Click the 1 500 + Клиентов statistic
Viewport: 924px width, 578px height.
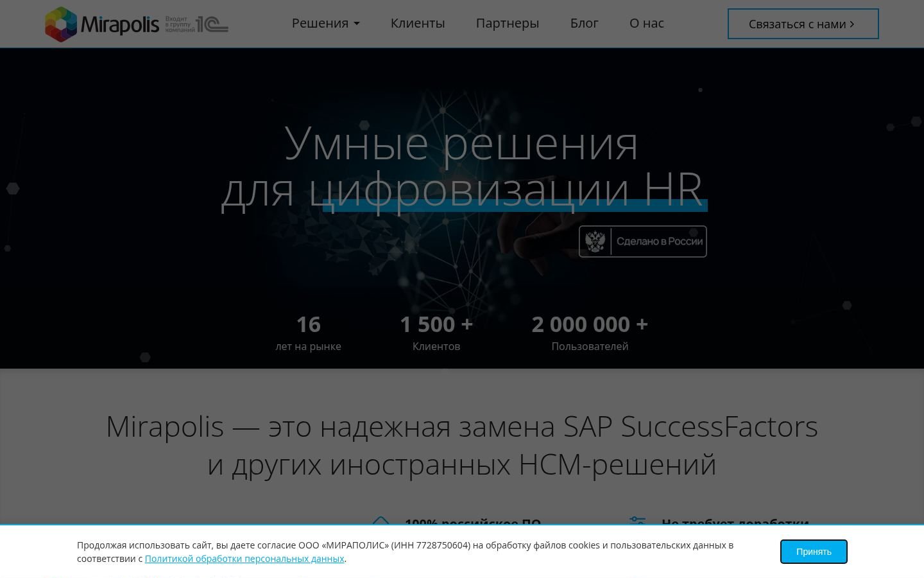pyautogui.click(x=436, y=333)
